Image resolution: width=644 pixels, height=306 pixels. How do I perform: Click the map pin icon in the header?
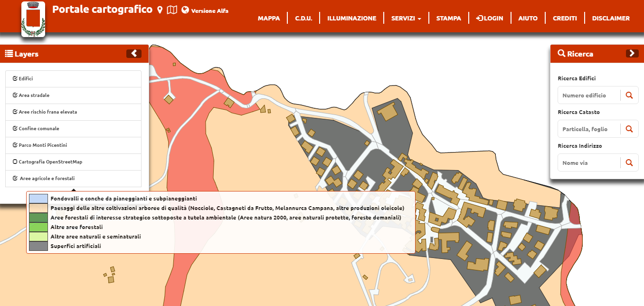(x=160, y=10)
